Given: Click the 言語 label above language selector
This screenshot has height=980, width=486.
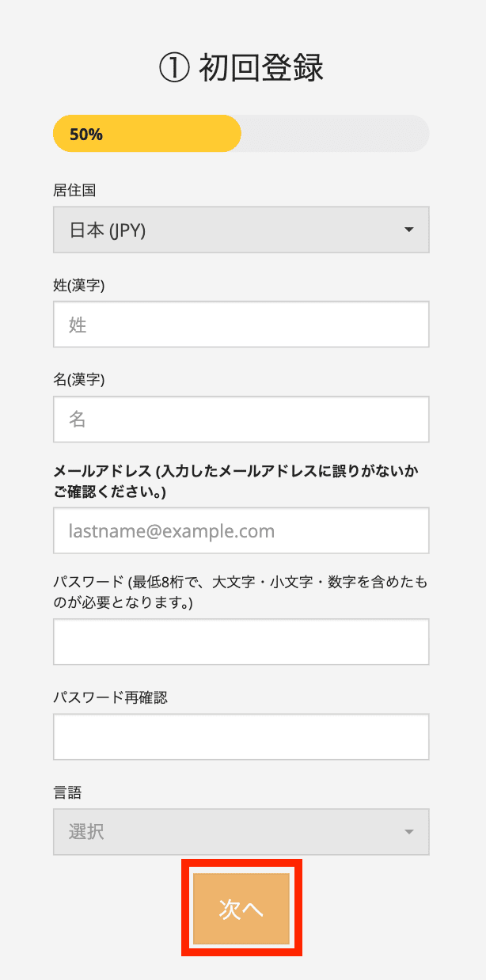Looking at the screenshot, I should tap(67, 792).
